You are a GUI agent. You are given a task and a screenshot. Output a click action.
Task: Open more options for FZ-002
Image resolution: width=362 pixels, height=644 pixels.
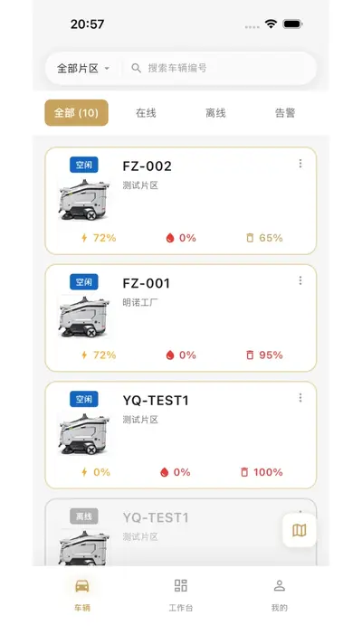click(x=300, y=164)
